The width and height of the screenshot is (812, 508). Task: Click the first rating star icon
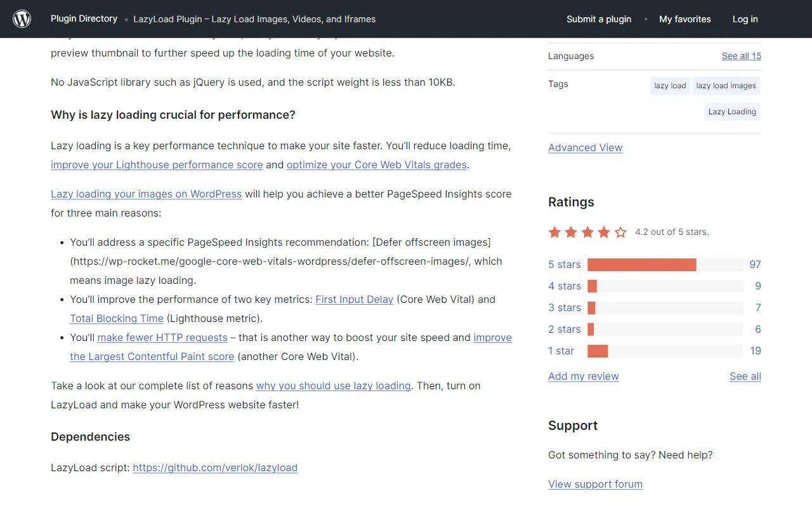[x=555, y=232]
